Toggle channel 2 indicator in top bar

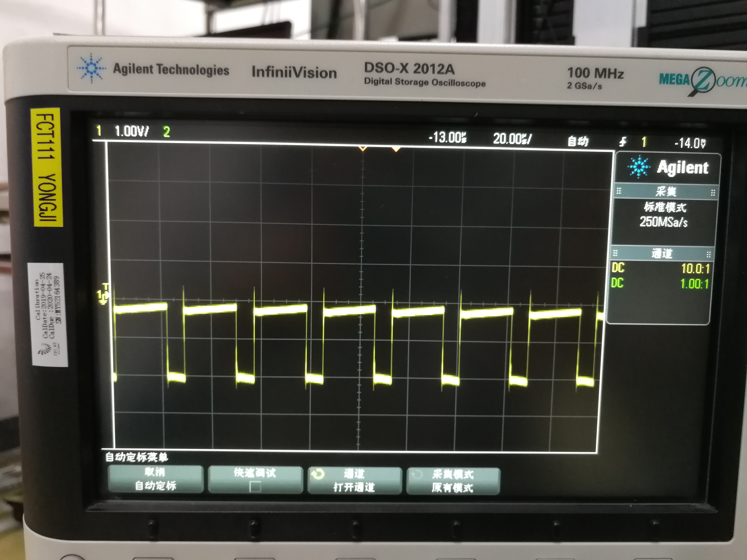click(166, 132)
